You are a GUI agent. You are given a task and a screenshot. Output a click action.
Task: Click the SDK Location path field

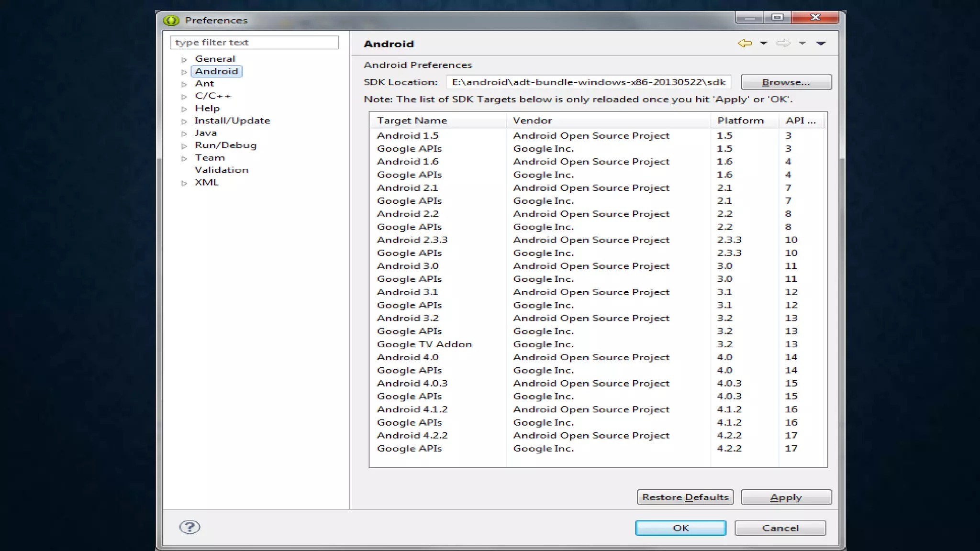[x=589, y=82]
